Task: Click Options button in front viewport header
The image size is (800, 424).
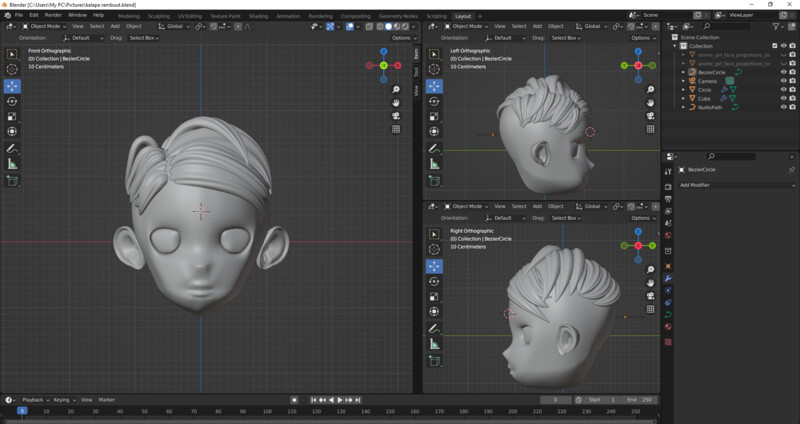Action: point(402,37)
